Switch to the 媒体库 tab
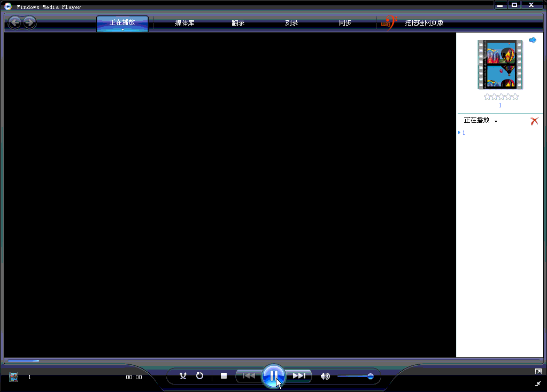547x392 pixels. pyautogui.click(x=184, y=23)
